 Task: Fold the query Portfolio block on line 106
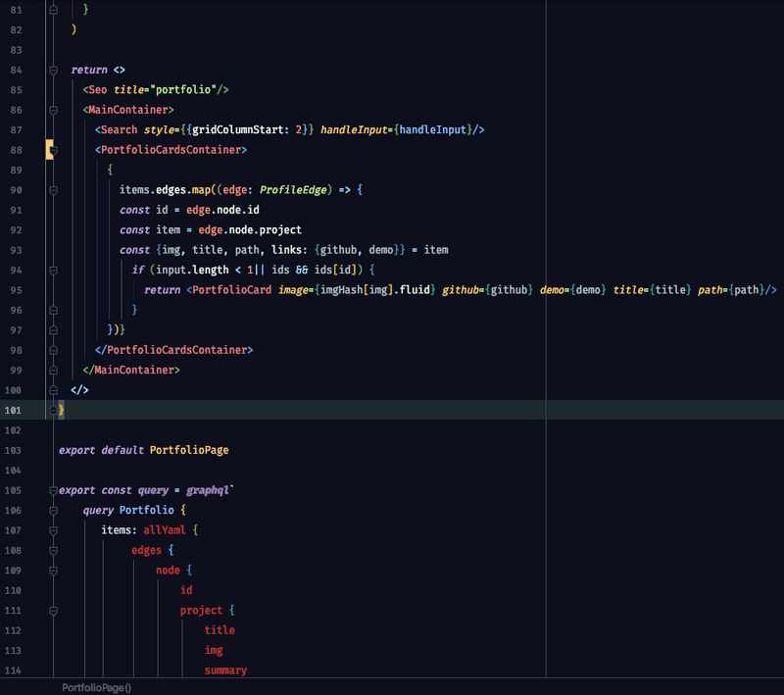click(x=54, y=511)
